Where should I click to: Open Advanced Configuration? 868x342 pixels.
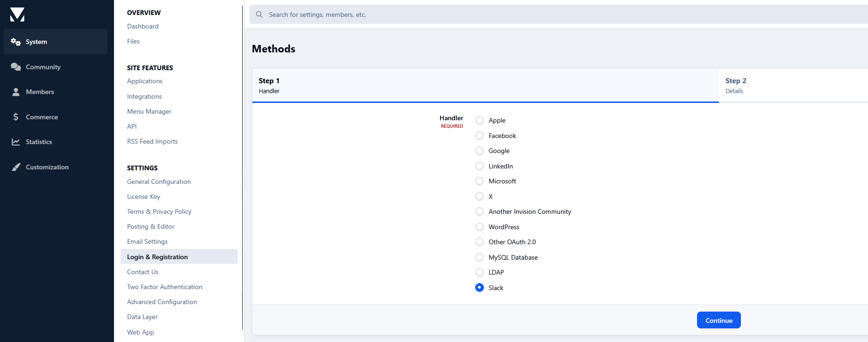pos(162,302)
